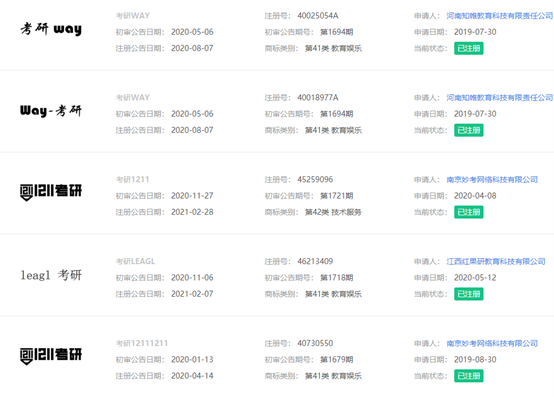Click application date 2019-08-30
Screen dimensions: 554x397
tap(475, 360)
